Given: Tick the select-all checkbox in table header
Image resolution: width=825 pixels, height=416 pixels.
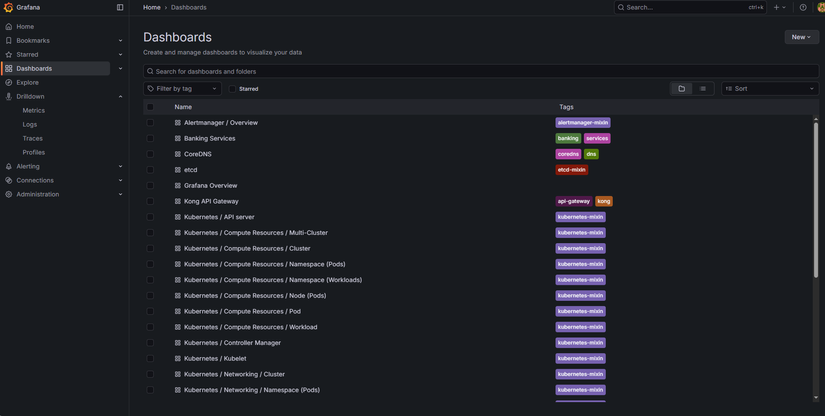Looking at the screenshot, I should (x=150, y=107).
